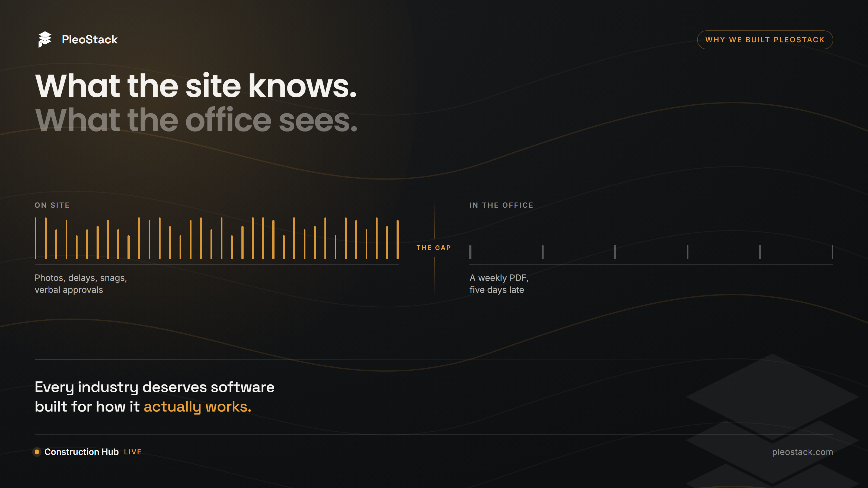Click the 'A weekly PDF, five days late' caption
Image resolution: width=868 pixels, height=488 pixels.
point(499,284)
